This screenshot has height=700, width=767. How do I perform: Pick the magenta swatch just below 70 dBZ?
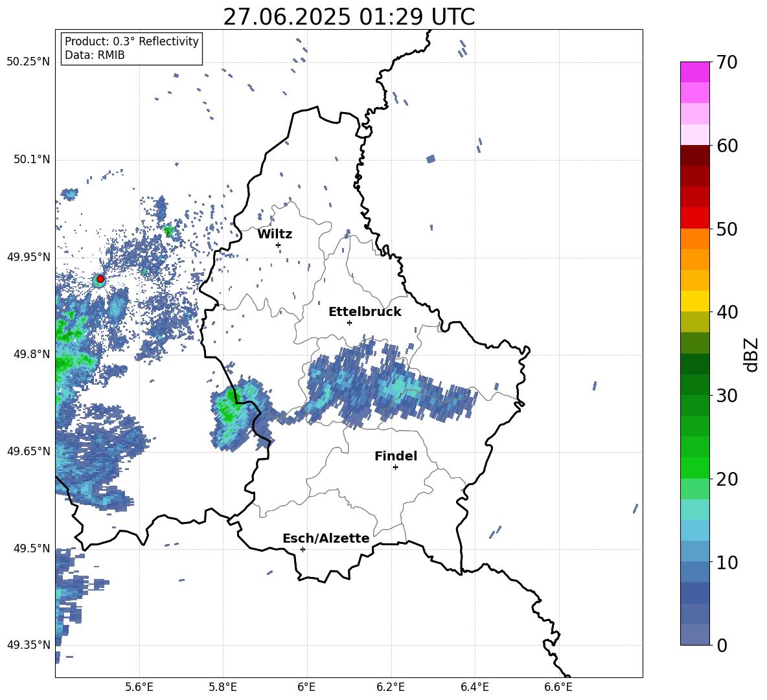click(x=694, y=72)
